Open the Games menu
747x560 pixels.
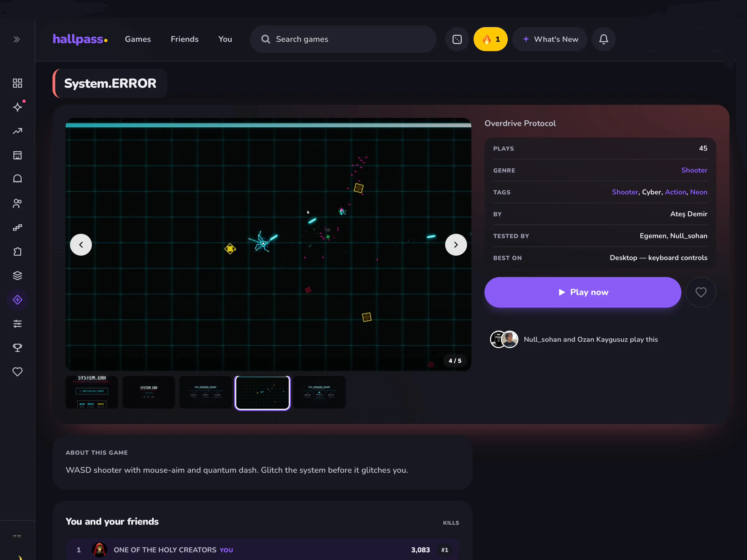[x=138, y=39]
